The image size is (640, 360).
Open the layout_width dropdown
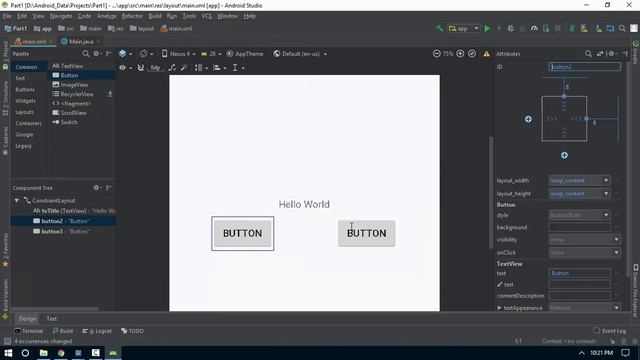pos(580,180)
